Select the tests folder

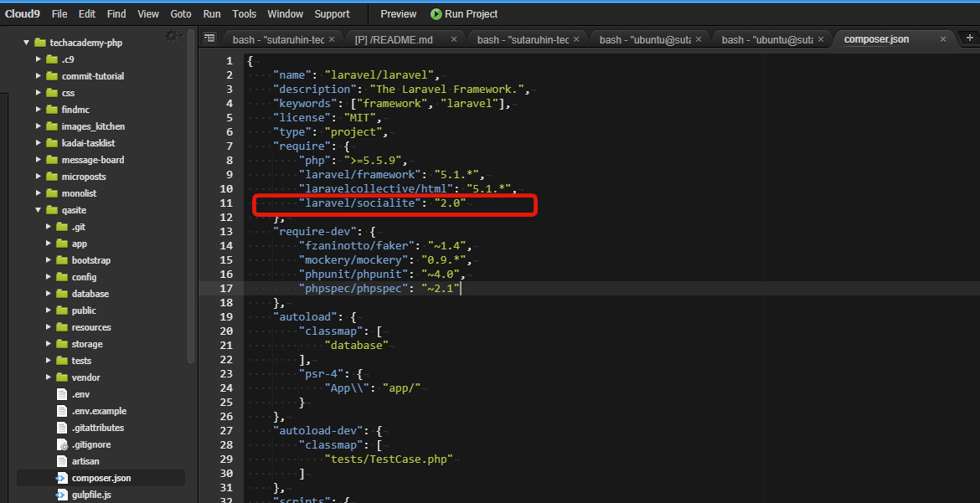point(81,361)
